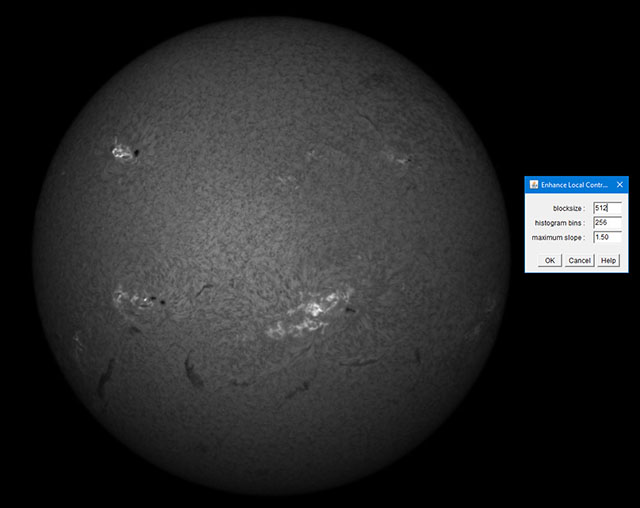Cancel the Enhance Local Contrast dialog

[x=579, y=260]
